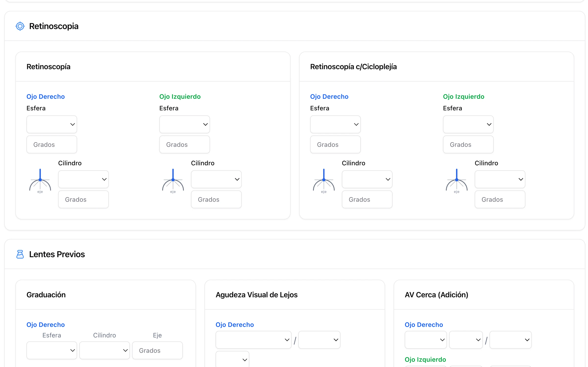Click the Grados field below Ojo Izquierdo Cilindro in Retinoscopía
This screenshot has width=588, height=367.
(216, 199)
